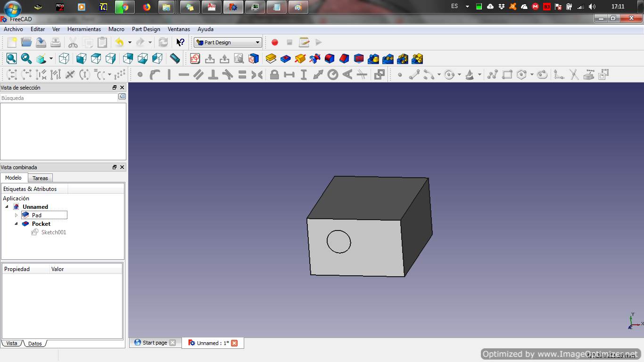This screenshot has width=644, height=362.
Task: Click the Pad feature icon in toolbar
Action: 271,58
